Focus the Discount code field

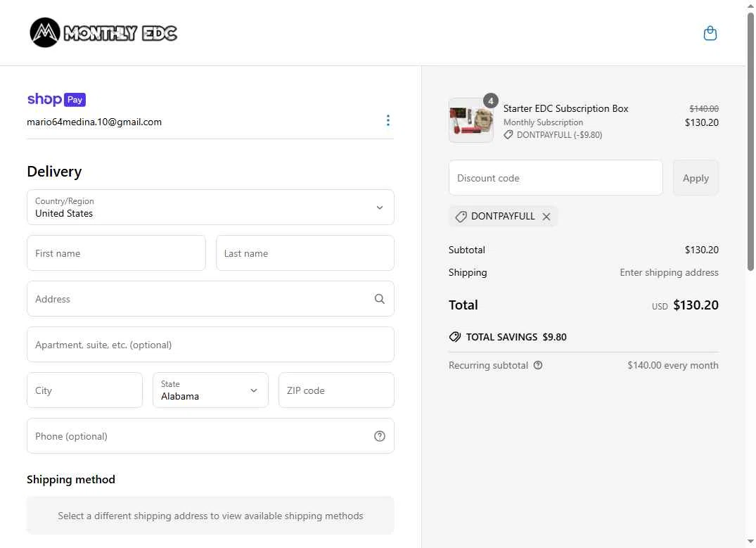pos(556,178)
